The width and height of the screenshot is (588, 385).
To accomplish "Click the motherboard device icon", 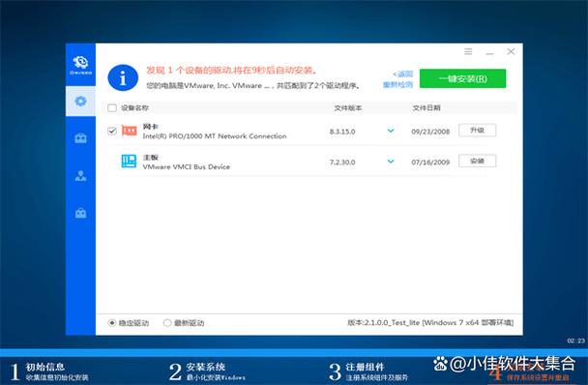I will point(129,161).
